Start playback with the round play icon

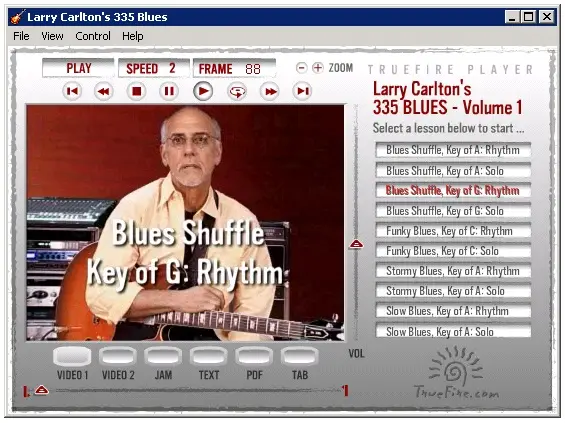[x=203, y=91]
